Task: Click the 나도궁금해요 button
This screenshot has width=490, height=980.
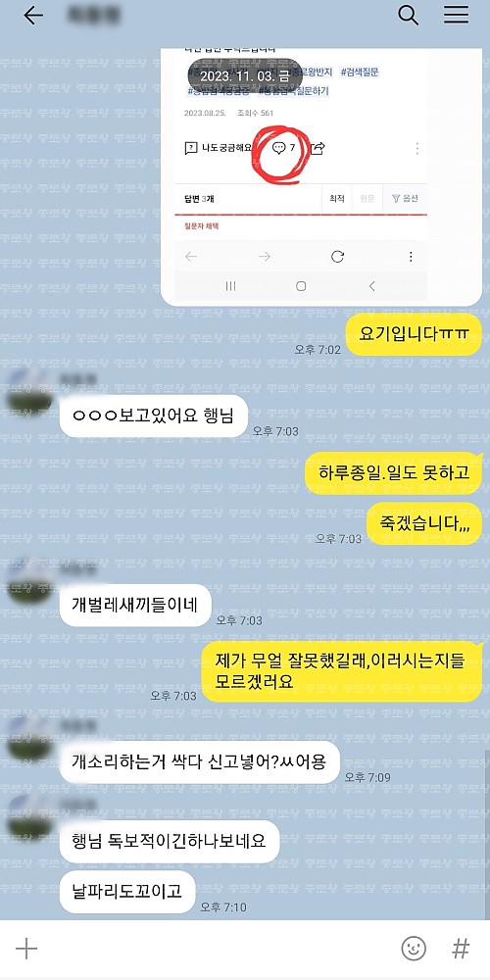Action: [219, 148]
